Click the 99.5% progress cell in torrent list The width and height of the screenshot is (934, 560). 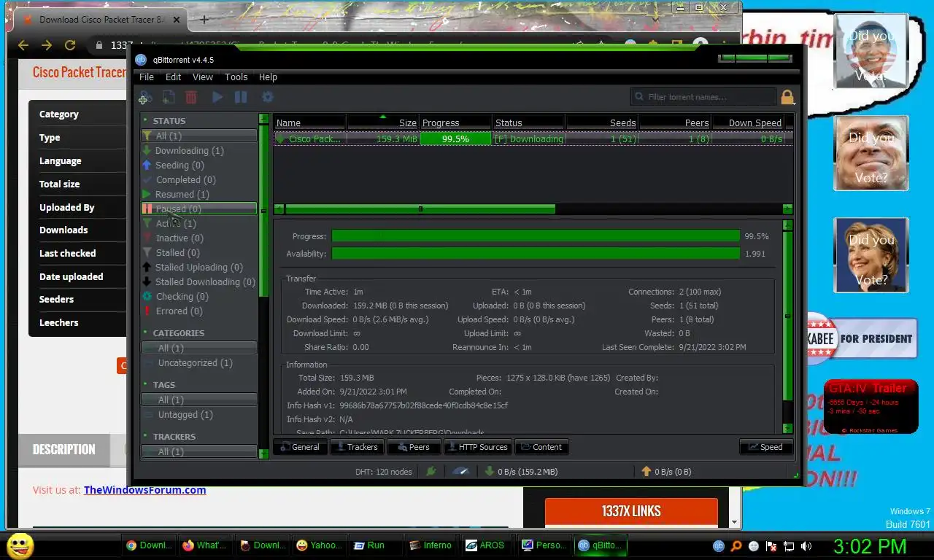(455, 139)
